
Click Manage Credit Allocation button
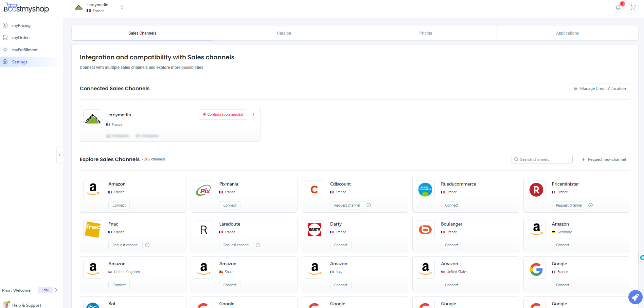click(x=600, y=89)
